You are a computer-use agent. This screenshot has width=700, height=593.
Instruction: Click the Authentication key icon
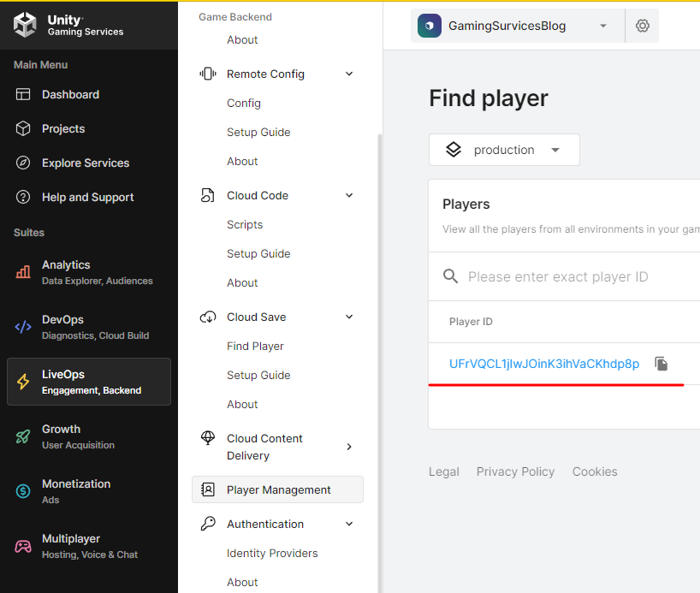(208, 524)
